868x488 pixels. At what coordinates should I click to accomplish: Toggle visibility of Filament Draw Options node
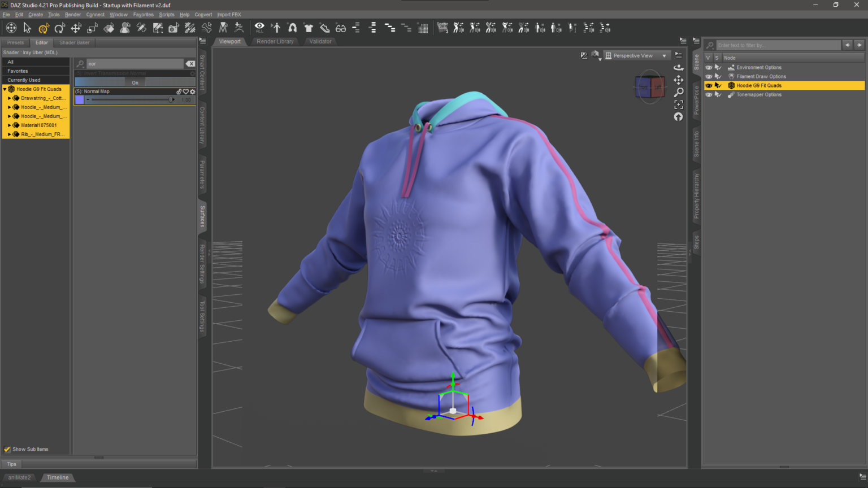709,76
